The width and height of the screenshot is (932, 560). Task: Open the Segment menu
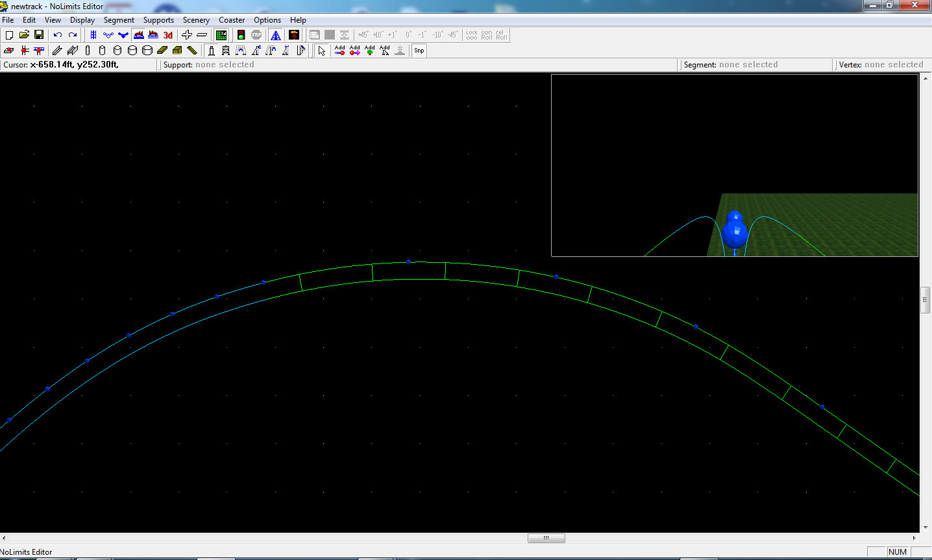point(119,20)
